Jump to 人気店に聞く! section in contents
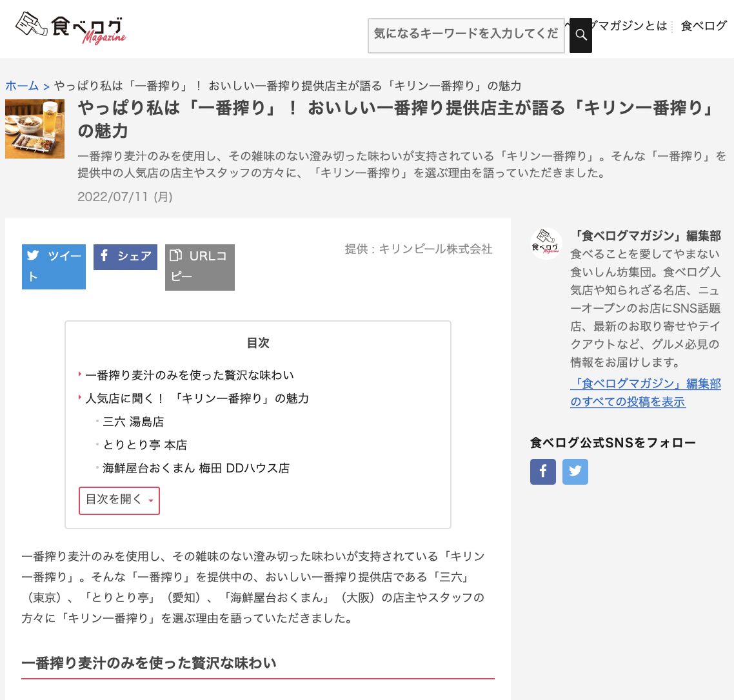 [197, 398]
